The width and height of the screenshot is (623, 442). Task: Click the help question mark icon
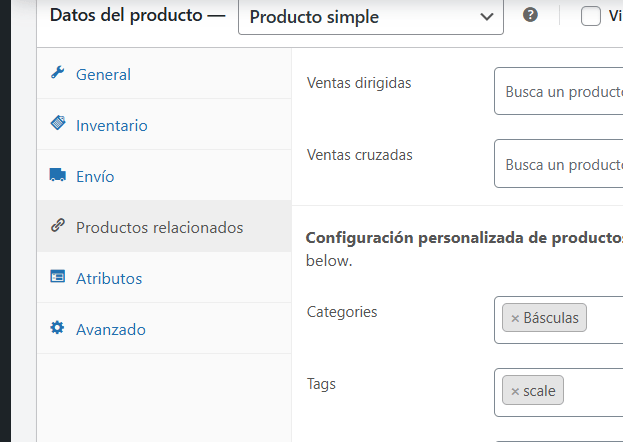point(531,15)
